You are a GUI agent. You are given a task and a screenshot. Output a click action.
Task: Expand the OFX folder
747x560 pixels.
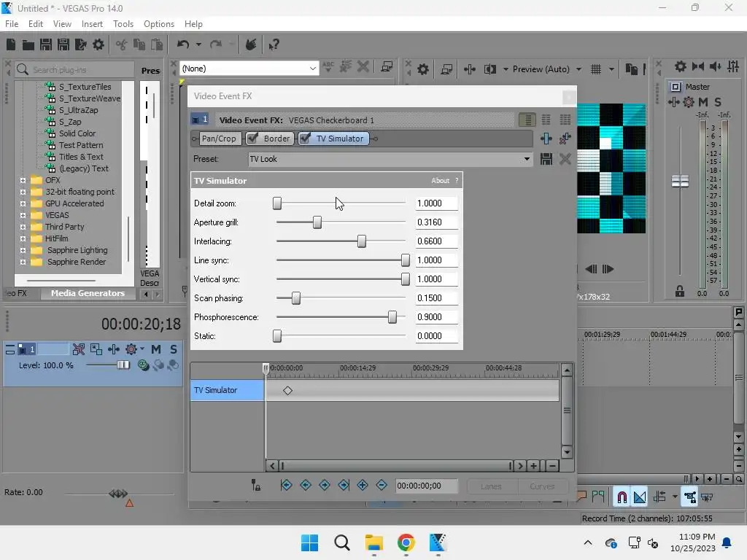[x=23, y=181]
